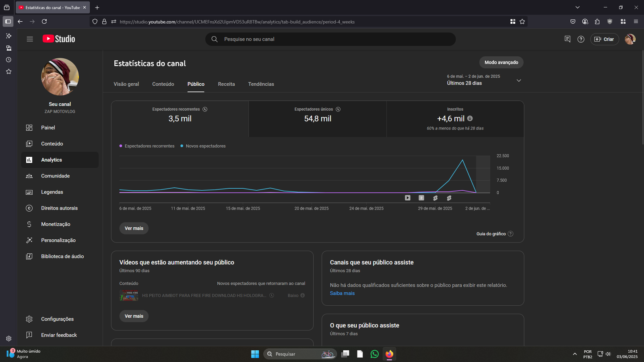Open WhatsApp from the taskbar

(374, 354)
